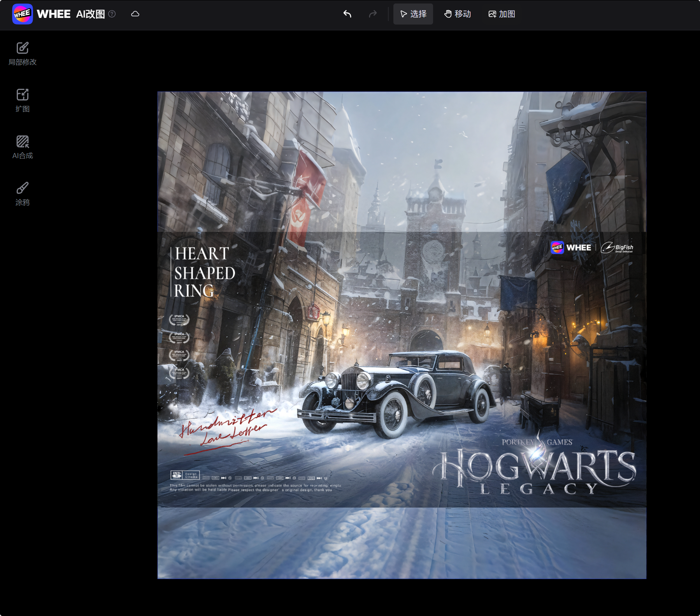
Task: Activate the 选择 selection tool
Action: pyautogui.click(x=413, y=14)
